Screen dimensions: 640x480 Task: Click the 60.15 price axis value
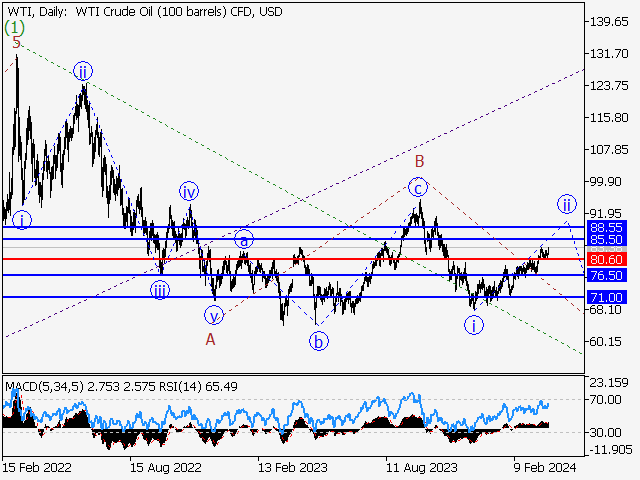[x=606, y=342]
